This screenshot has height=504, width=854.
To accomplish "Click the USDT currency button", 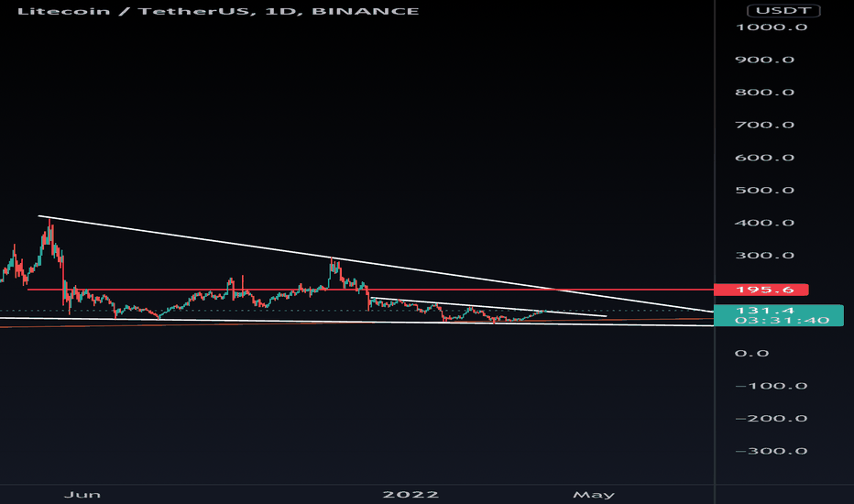I will (x=783, y=10).
